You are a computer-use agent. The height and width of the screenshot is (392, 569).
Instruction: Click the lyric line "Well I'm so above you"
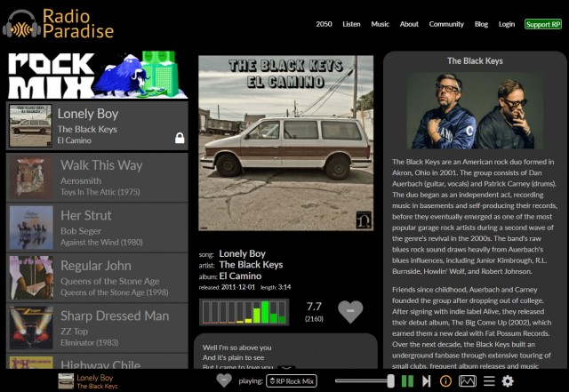click(x=237, y=348)
